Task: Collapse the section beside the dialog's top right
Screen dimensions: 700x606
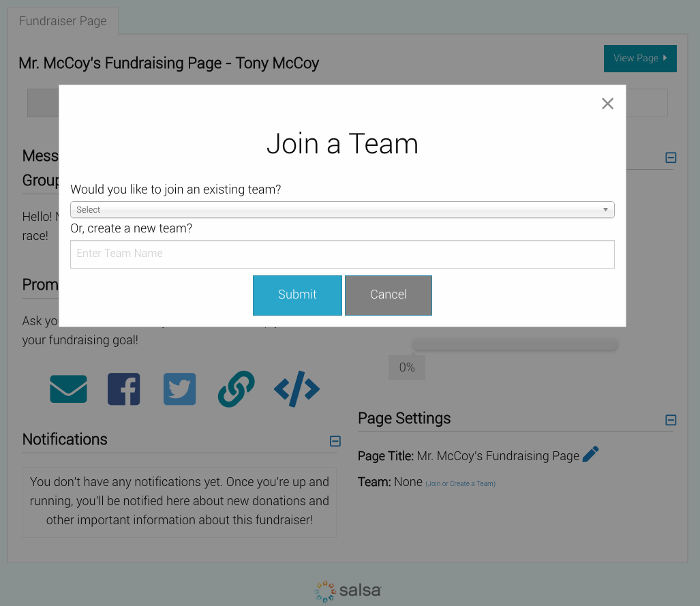Action: [x=671, y=157]
